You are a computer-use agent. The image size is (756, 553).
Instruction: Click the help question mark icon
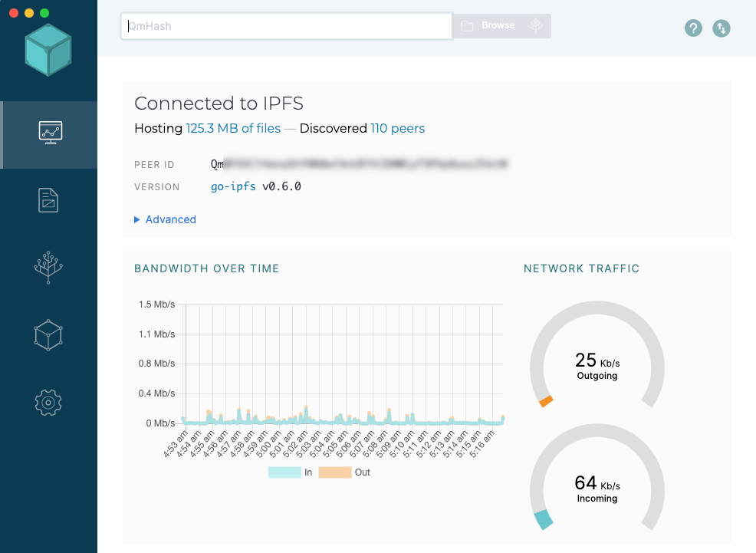pyautogui.click(x=693, y=28)
